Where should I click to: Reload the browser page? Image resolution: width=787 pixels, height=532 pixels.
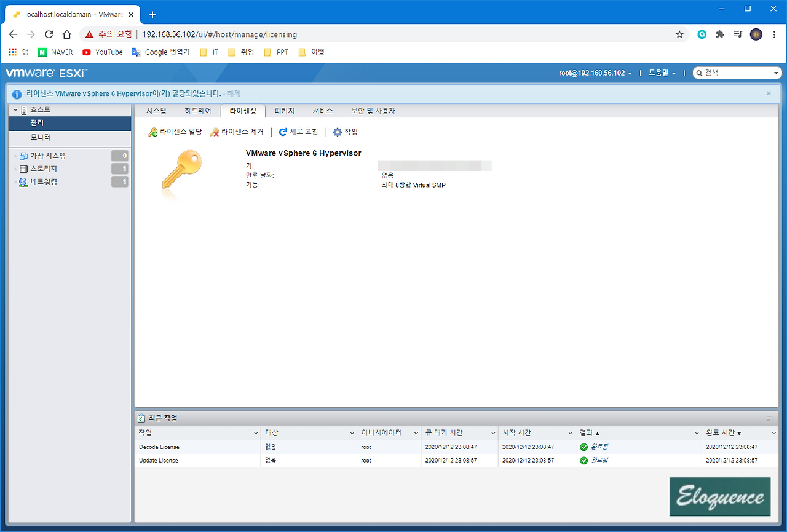pyautogui.click(x=49, y=34)
